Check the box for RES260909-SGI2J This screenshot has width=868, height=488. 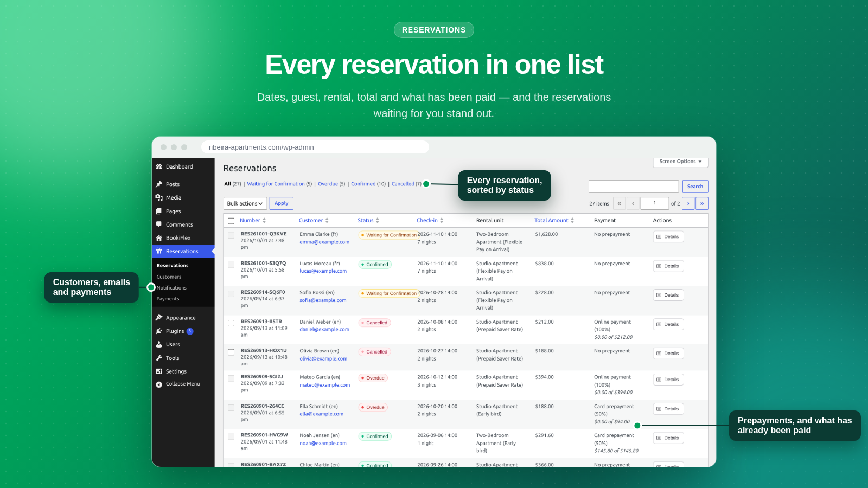pos(231,378)
